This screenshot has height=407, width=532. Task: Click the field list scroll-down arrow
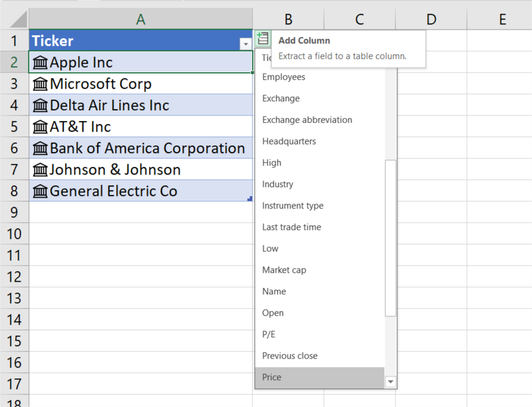coord(391,382)
